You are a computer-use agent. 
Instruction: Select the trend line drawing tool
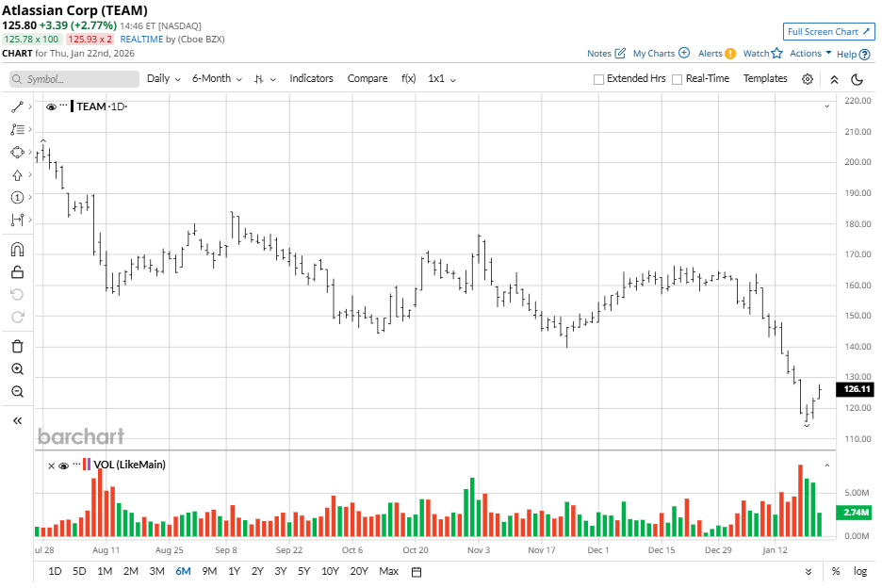[x=17, y=106]
